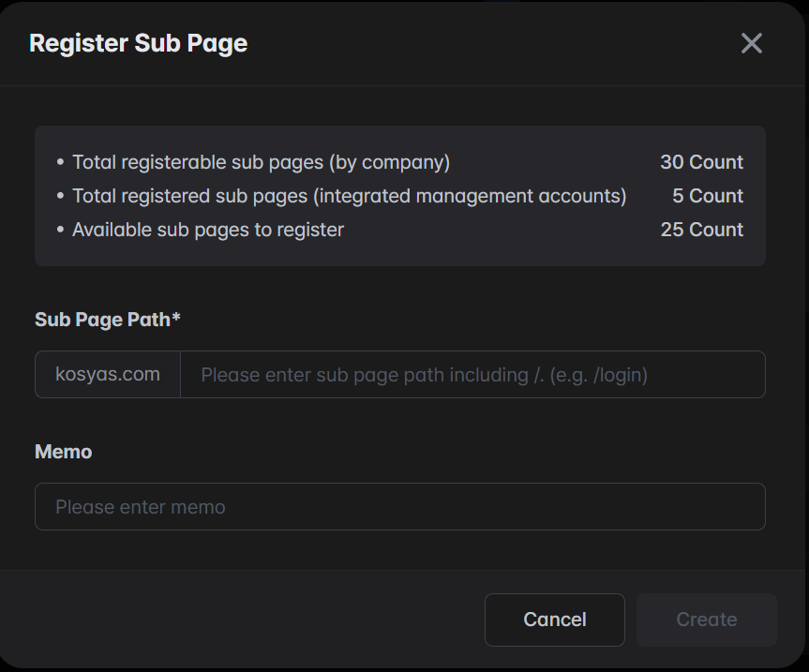Click the Sub Page Path label
Viewport: 809px width, 672px height.
(x=102, y=320)
